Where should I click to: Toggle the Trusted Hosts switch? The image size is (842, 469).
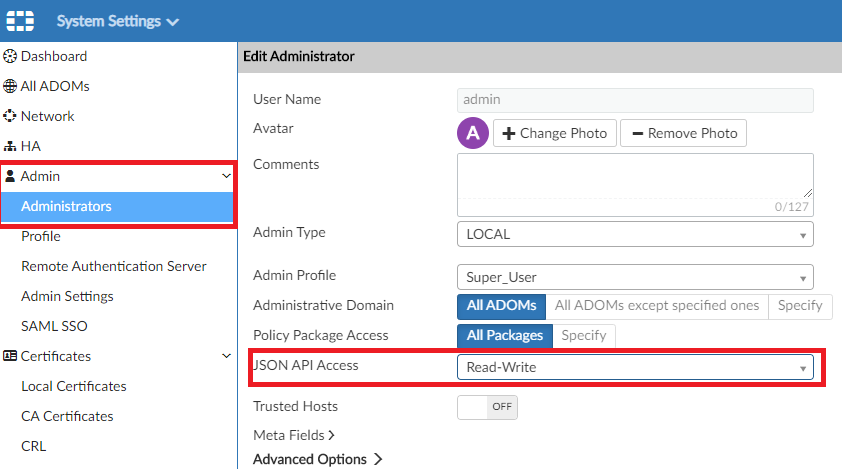pos(487,407)
